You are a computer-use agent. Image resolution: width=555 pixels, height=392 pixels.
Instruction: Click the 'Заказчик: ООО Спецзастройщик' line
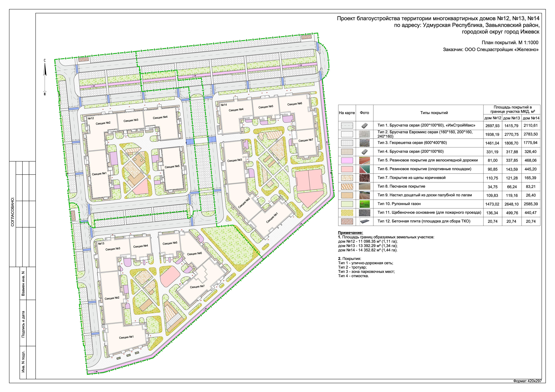[x=491, y=50]
